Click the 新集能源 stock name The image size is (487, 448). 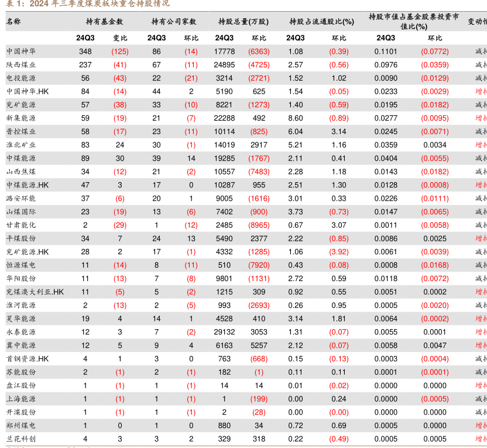tap(21, 118)
